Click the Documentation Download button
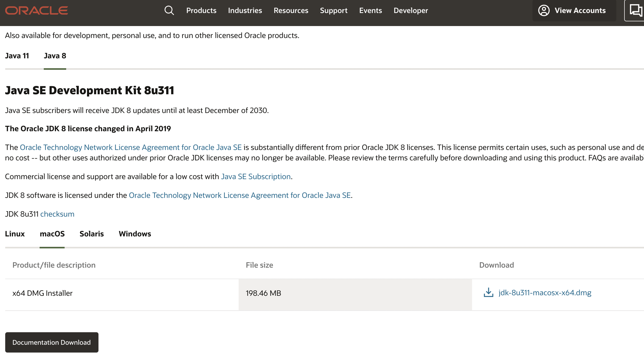The image size is (644, 364). tap(52, 342)
